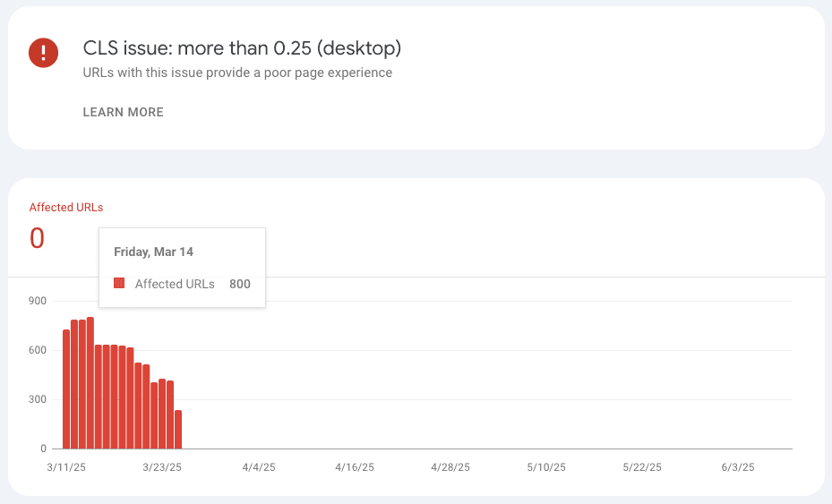Click the CLS issue heading text
This screenshot has height=504, width=832.
click(x=242, y=47)
